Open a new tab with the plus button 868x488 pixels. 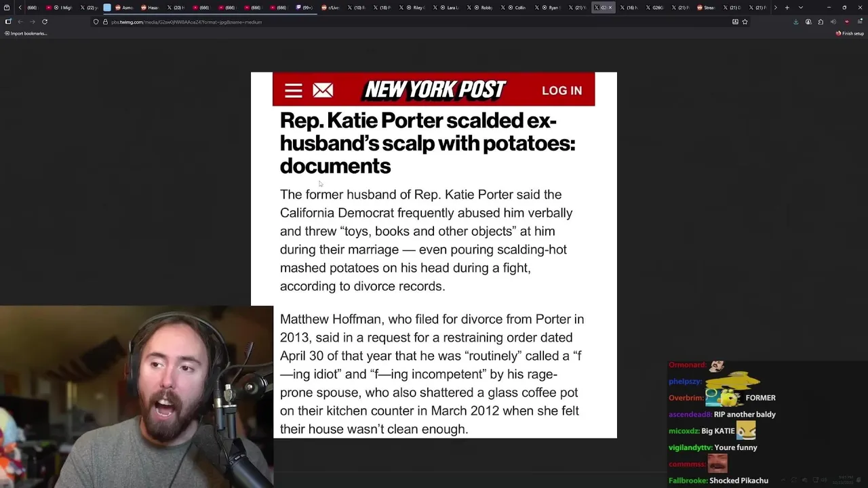pyautogui.click(x=787, y=7)
